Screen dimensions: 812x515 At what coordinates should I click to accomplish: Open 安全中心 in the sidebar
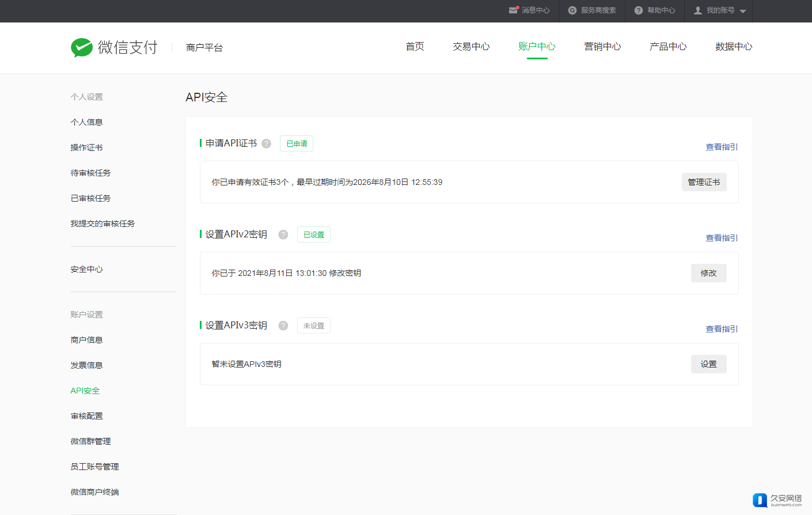click(x=86, y=269)
